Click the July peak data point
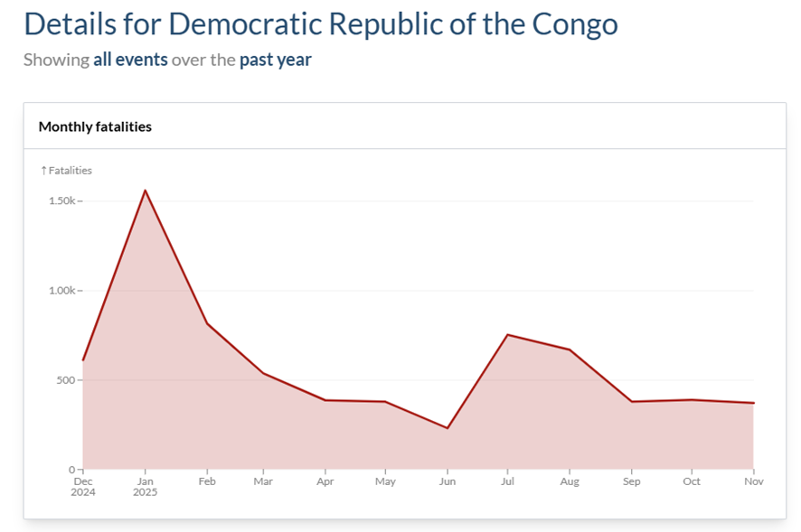801x532 pixels. click(509, 335)
